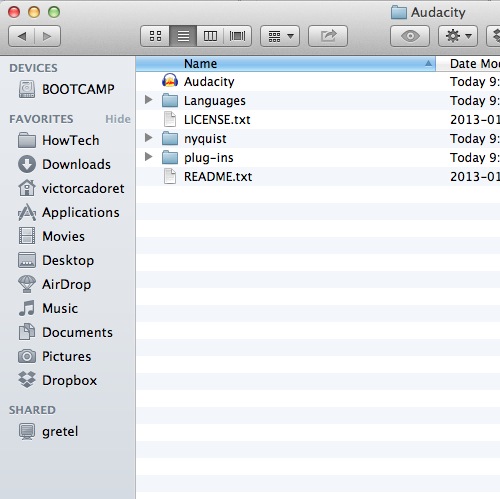Sort by the Name column header
This screenshot has width=500, height=499.
tap(285, 64)
